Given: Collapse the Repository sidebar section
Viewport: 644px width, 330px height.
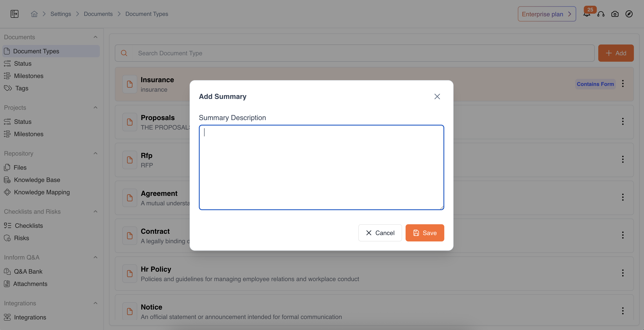Looking at the screenshot, I should click(x=95, y=153).
